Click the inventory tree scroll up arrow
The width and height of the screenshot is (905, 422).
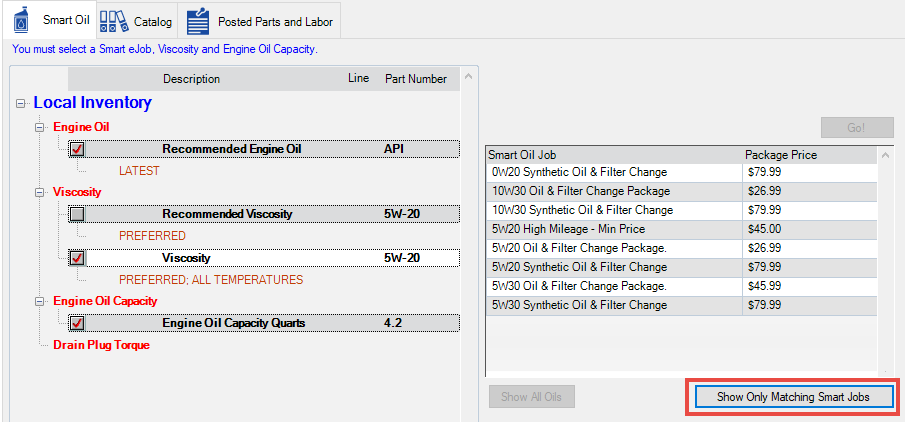pyautogui.click(x=469, y=76)
